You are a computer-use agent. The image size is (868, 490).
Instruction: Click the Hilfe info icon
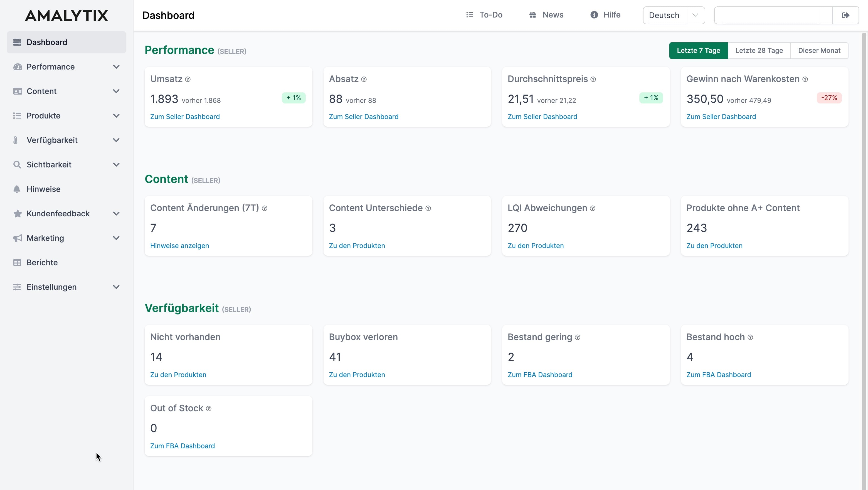[x=594, y=15]
